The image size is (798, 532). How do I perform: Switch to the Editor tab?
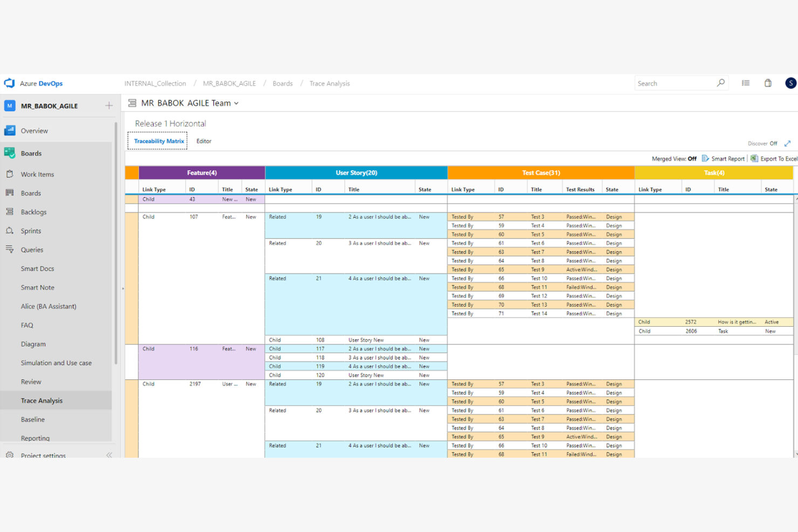[204, 141]
